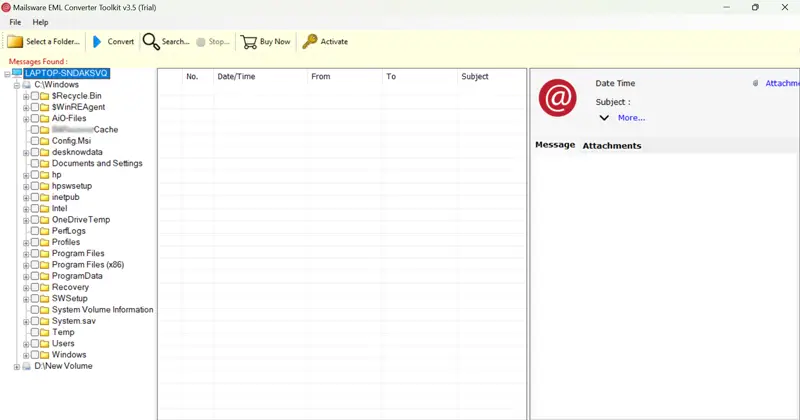
Task: Open the File menu
Action: pos(15,22)
